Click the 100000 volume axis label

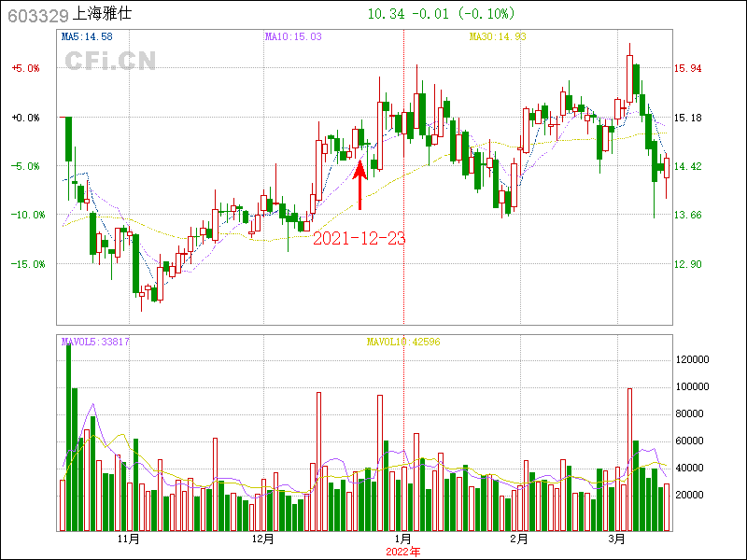pos(693,387)
